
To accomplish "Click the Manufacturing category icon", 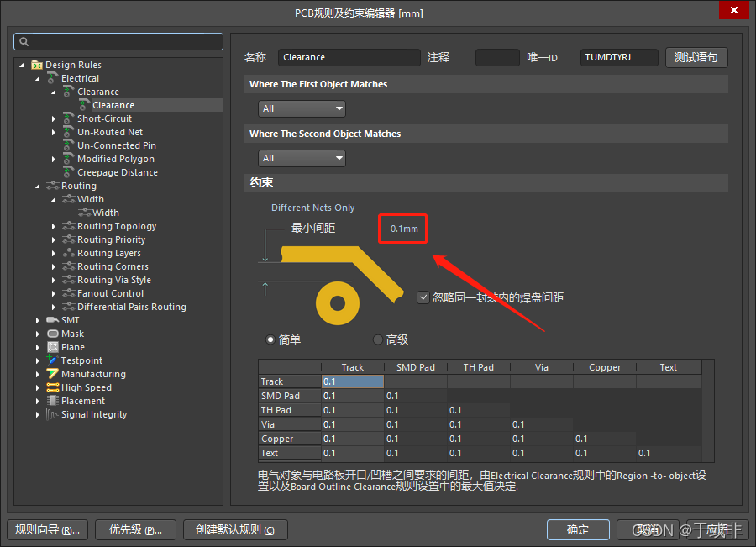I will tap(53, 373).
